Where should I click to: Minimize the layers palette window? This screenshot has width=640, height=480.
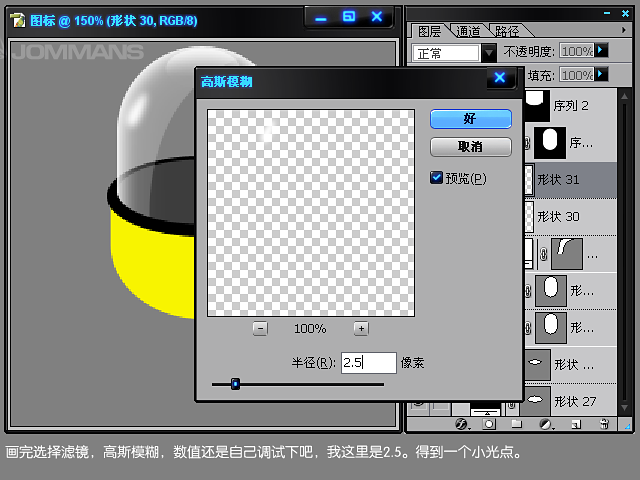(x=607, y=13)
